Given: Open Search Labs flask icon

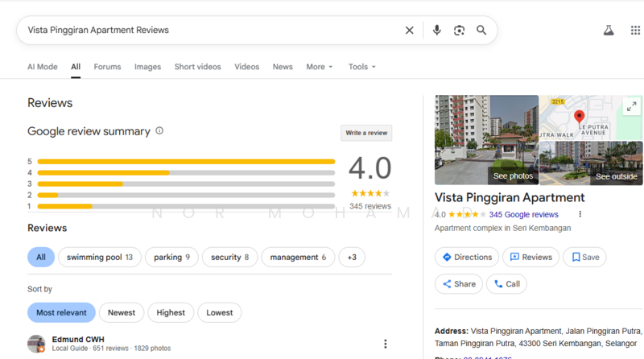Looking at the screenshot, I should tap(609, 31).
